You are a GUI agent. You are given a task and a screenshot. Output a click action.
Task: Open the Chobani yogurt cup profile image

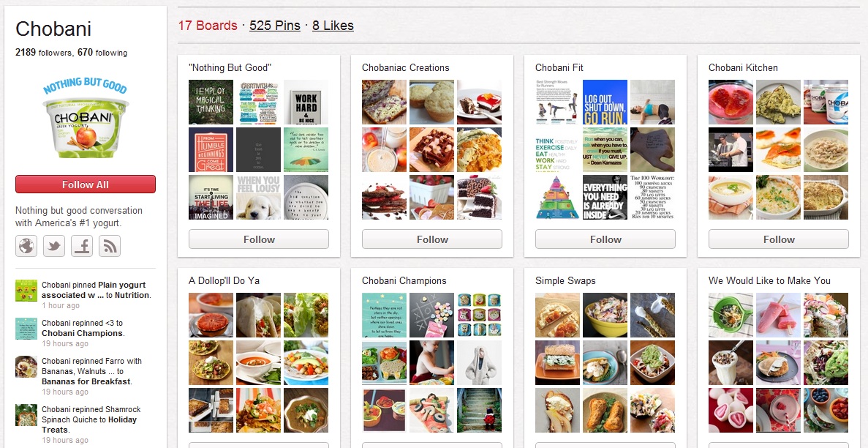click(x=86, y=118)
